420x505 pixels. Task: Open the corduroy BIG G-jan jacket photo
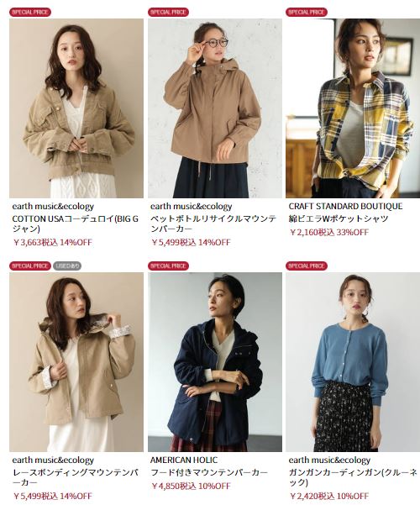[76, 108]
